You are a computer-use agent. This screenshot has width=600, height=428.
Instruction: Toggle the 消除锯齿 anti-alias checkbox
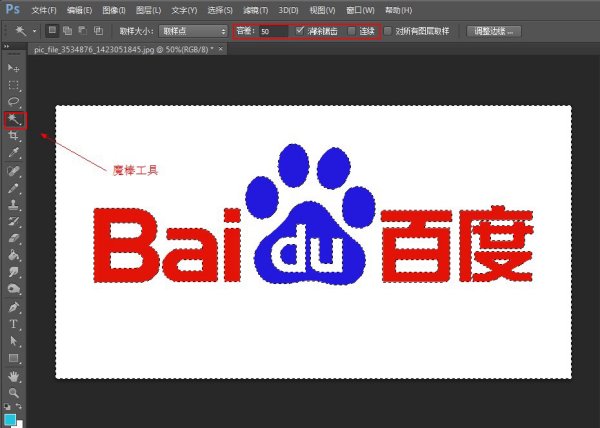(300, 30)
